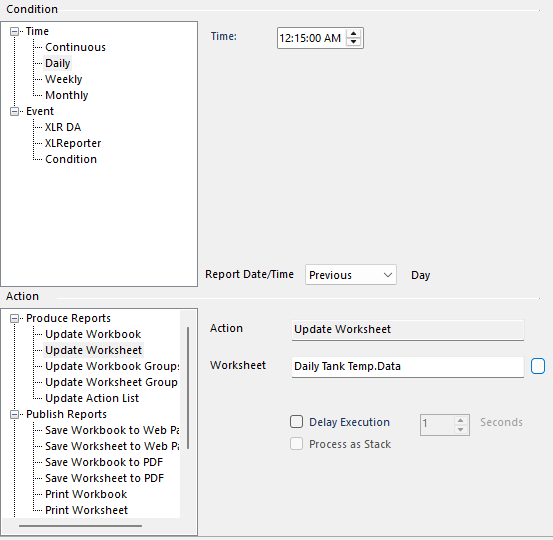Enable Delay Execution checkbox
Viewport: 553px width, 540px height.
coord(296,422)
